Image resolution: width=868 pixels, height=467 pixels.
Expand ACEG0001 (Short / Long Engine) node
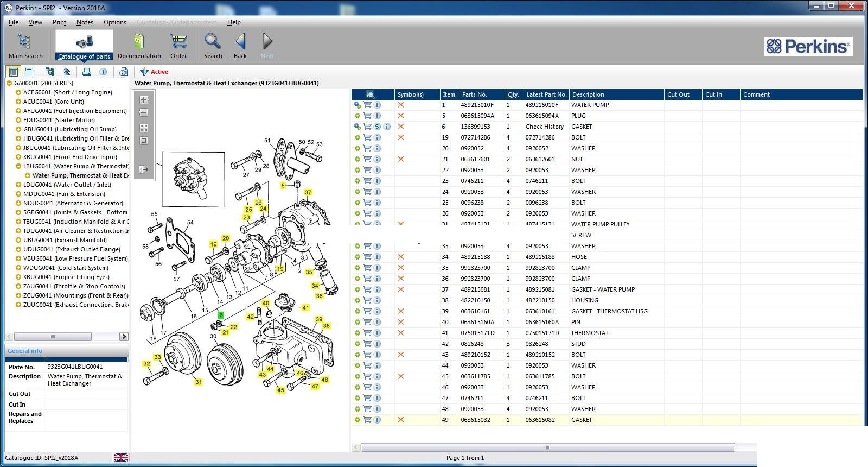point(18,92)
